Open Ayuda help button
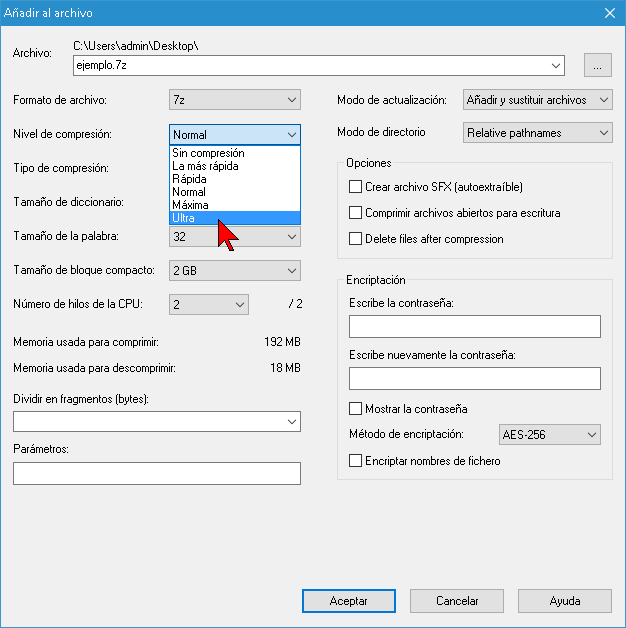 click(x=565, y=601)
